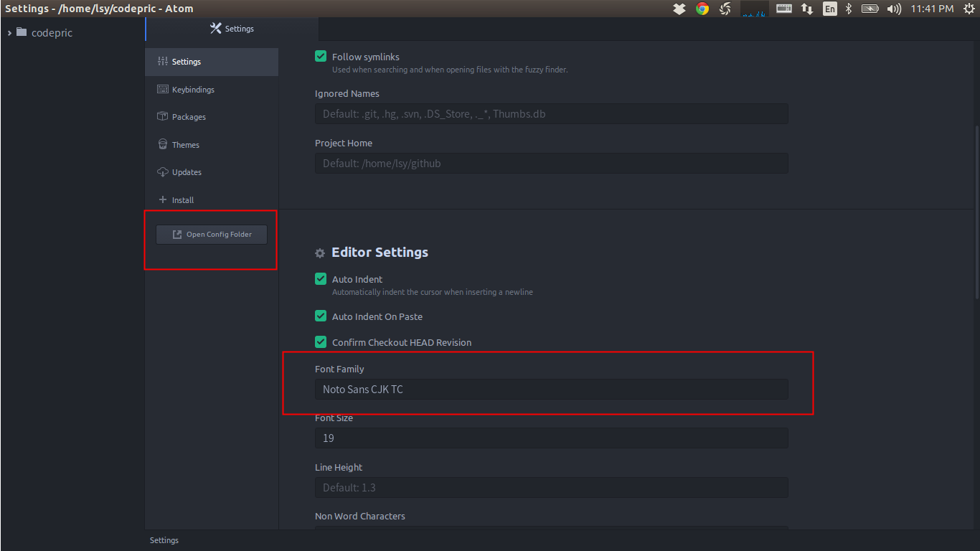Toggle the Auto Indent On Paste checkbox
980x551 pixels.
pyautogui.click(x=321, y=316)
